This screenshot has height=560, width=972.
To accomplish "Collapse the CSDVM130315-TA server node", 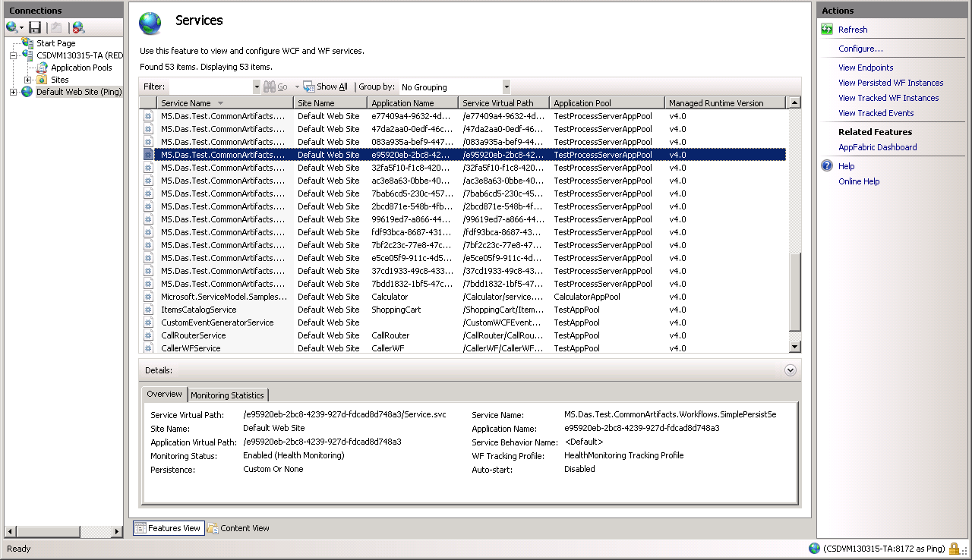I will tap(14, 55).
